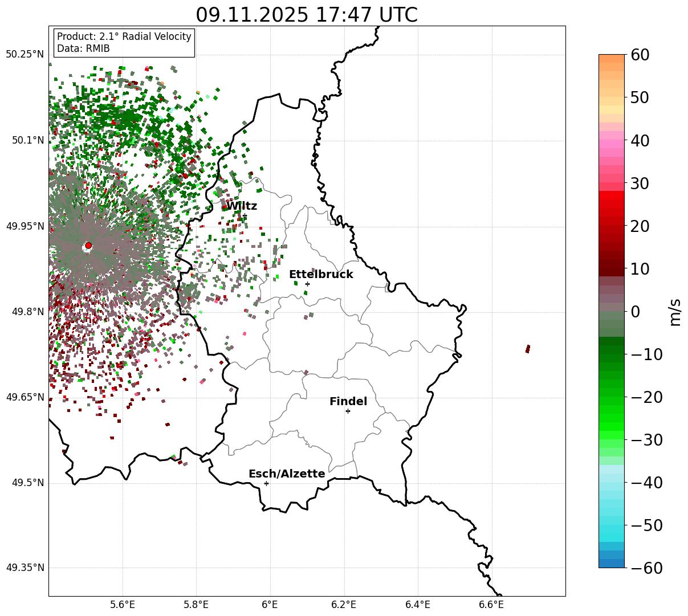
Task: Click the 6.6°E longitude tick label
Action: (x=491, y=604)
